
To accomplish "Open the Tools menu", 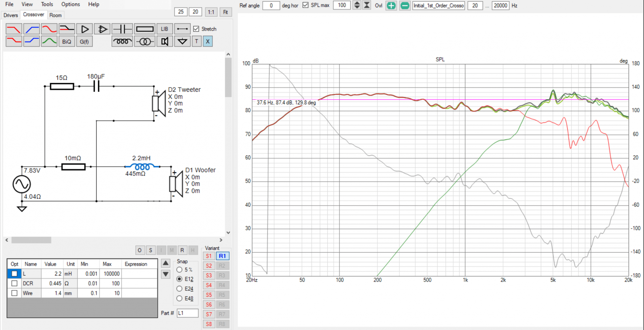I will pyautogui.click(x=47, y=4).
